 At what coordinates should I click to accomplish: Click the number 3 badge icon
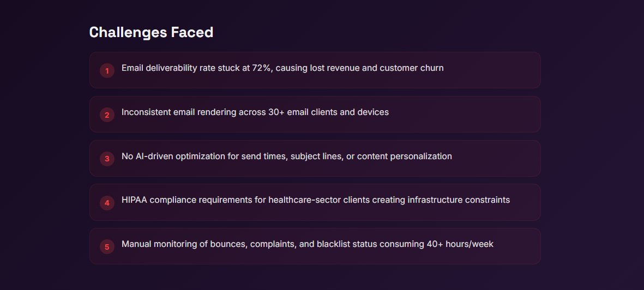click(x=107, y=159)
